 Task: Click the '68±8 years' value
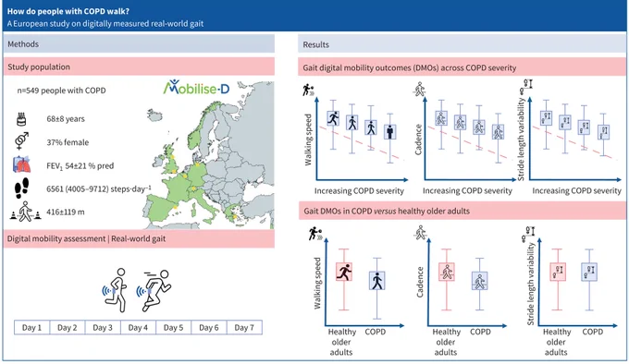point(66,119)
